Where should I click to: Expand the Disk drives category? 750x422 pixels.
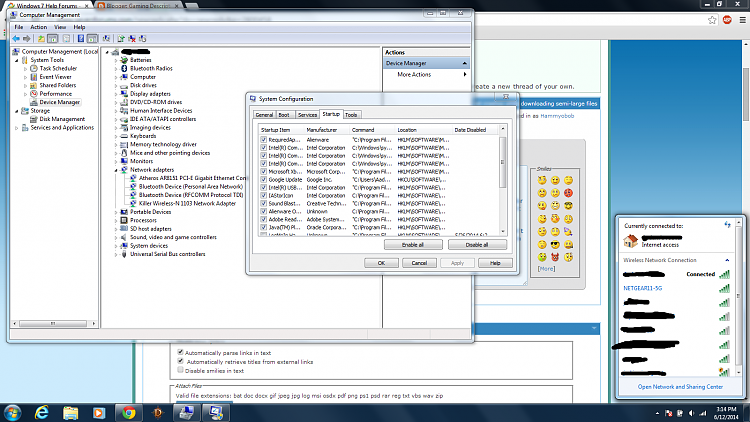116,86
